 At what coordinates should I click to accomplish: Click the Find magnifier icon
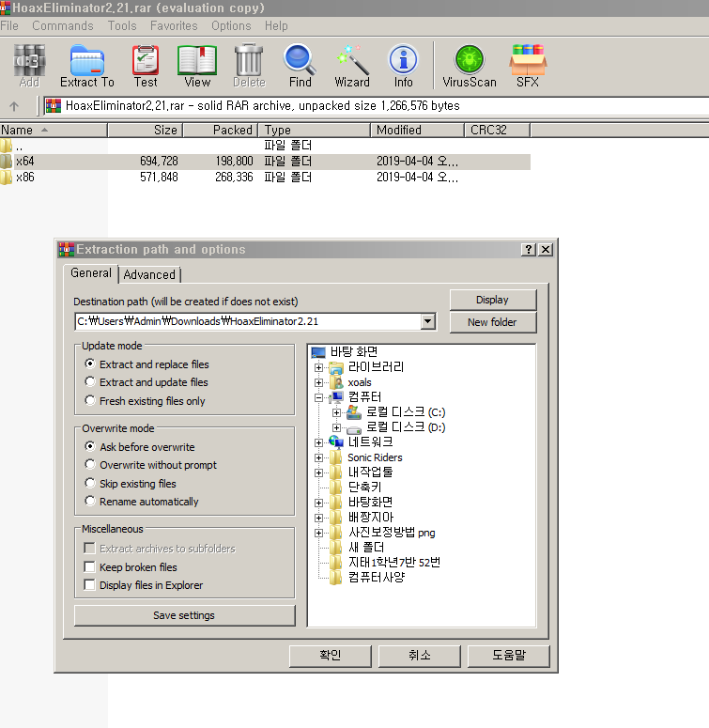300,60
